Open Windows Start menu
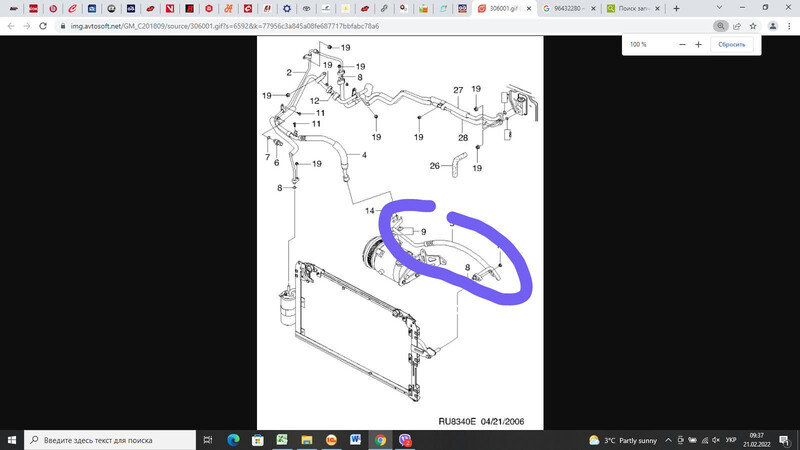 pyautogui.click(x=11, y=439)
